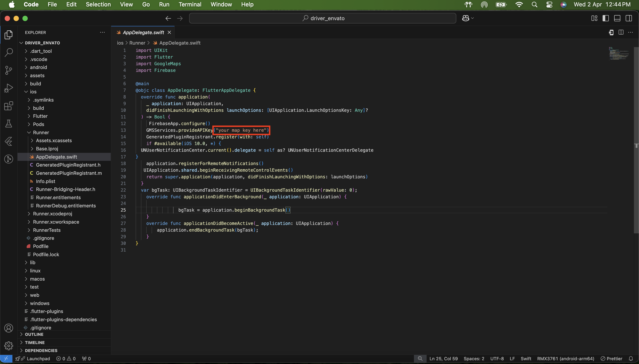639x364 pixels.
Task: Close the AppDelegate.swift tab
Action: (169, 33)
